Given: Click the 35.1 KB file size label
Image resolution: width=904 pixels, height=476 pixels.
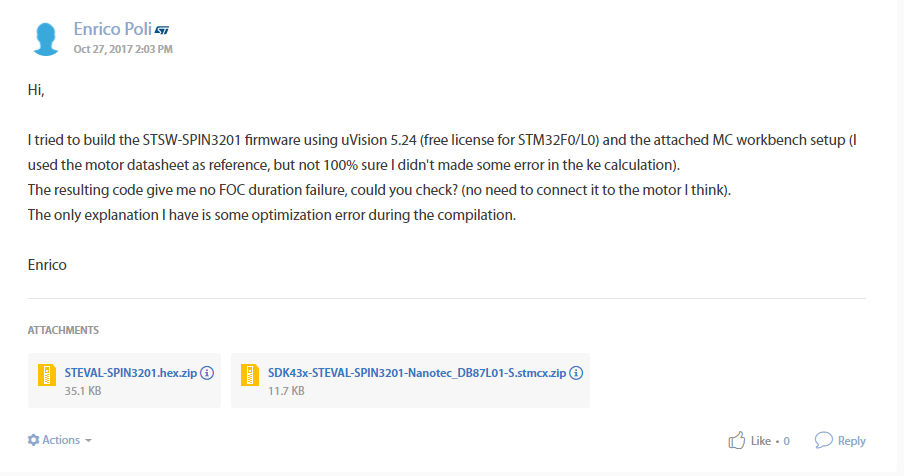Looking at the screenshot, I should point(83,391).
